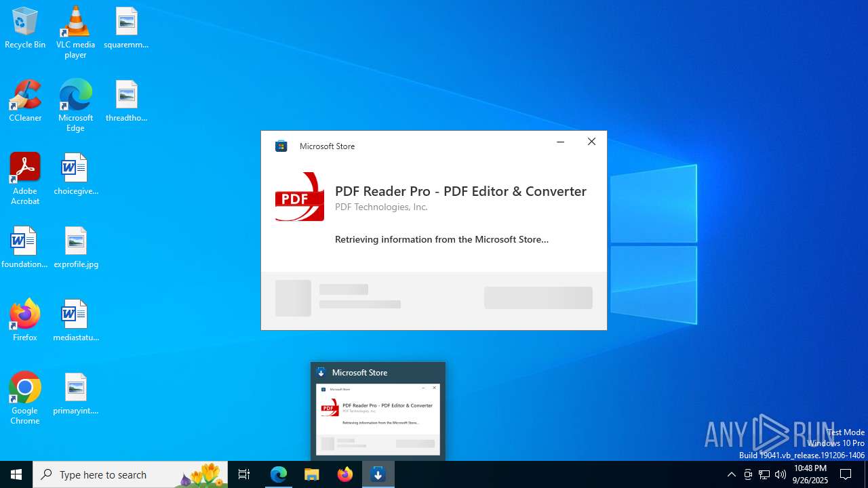
Task: Select the threadtho image file icon
Action: 126,102
